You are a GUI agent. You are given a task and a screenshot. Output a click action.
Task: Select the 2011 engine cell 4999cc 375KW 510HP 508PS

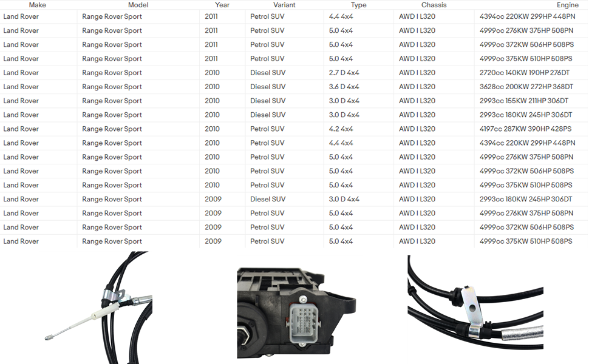[x=526, y=58]
